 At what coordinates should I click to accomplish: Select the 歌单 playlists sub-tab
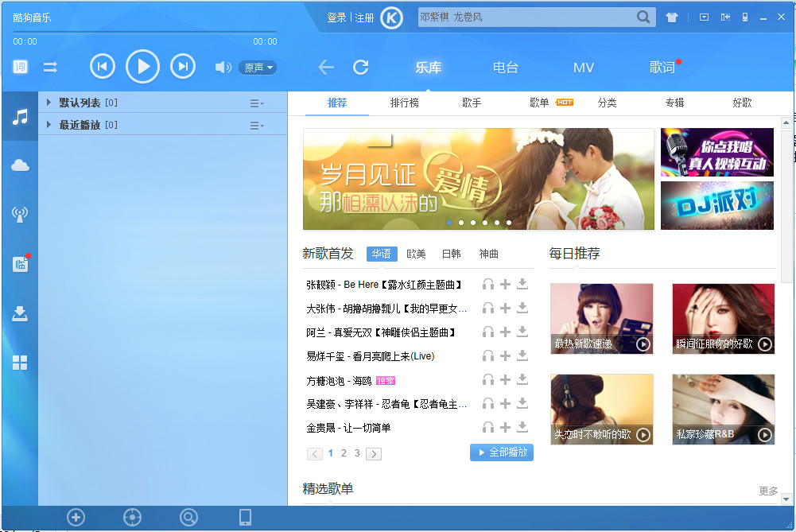(x=539, y=103)
